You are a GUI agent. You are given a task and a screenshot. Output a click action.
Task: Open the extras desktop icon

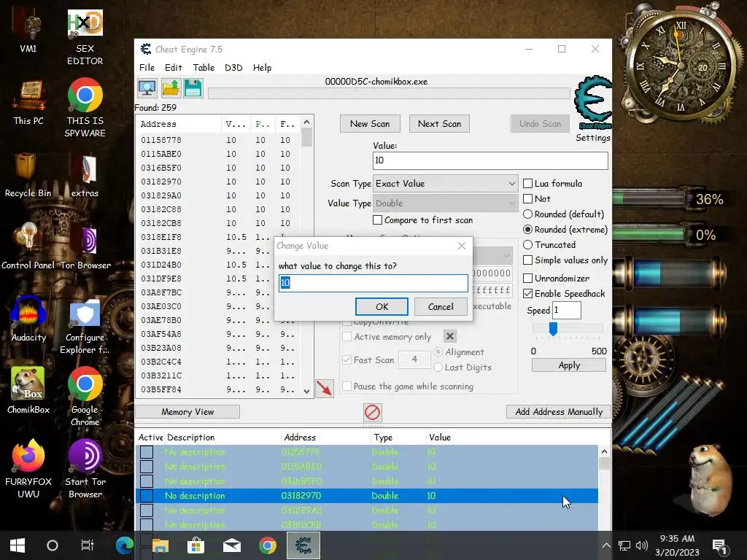pos(85,175)
